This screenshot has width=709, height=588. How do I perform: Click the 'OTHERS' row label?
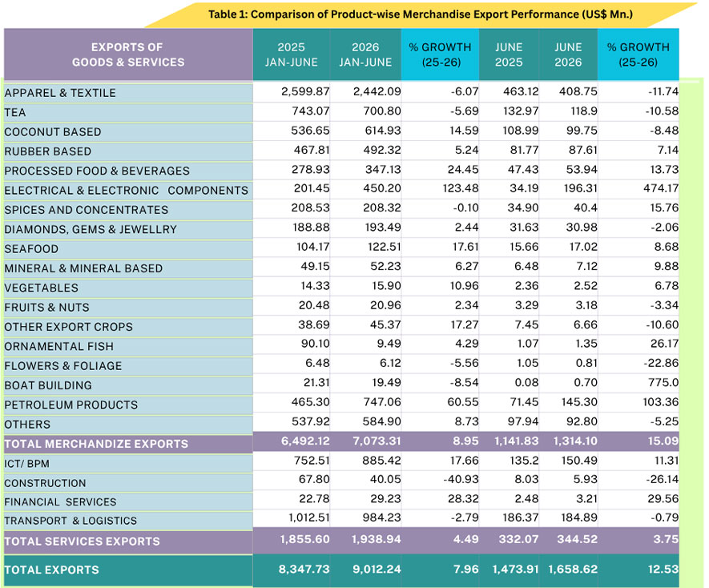click(x=27, y=425)
